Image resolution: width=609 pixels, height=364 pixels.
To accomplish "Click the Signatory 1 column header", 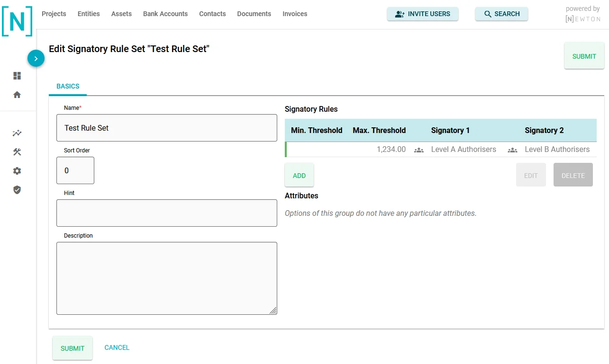I will 450,131.
